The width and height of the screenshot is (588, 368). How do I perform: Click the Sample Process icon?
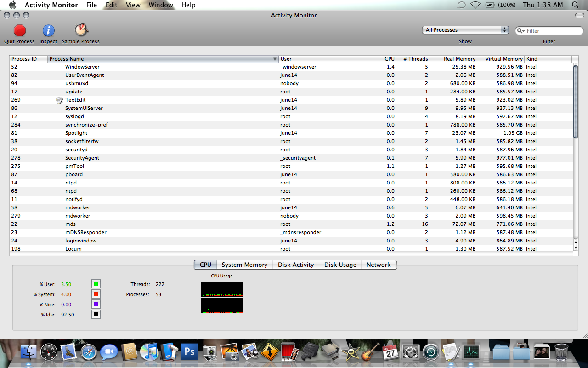(81, 30)
